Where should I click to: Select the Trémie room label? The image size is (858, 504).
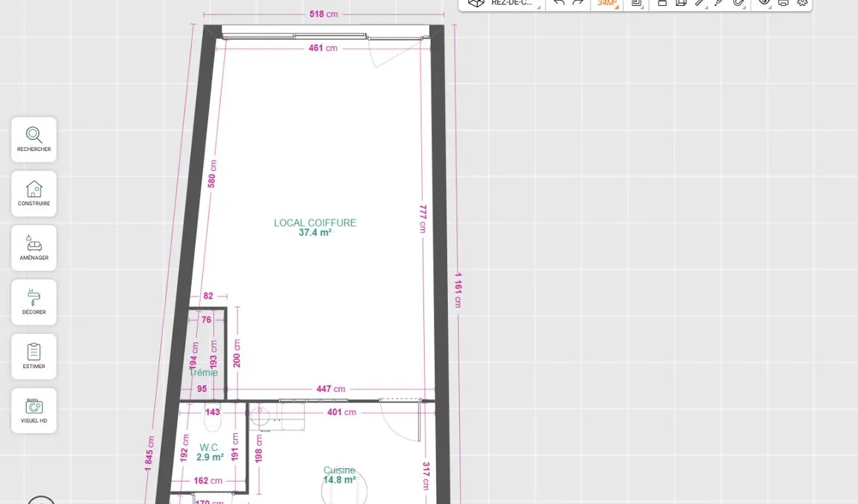click(x=204, y=373)
